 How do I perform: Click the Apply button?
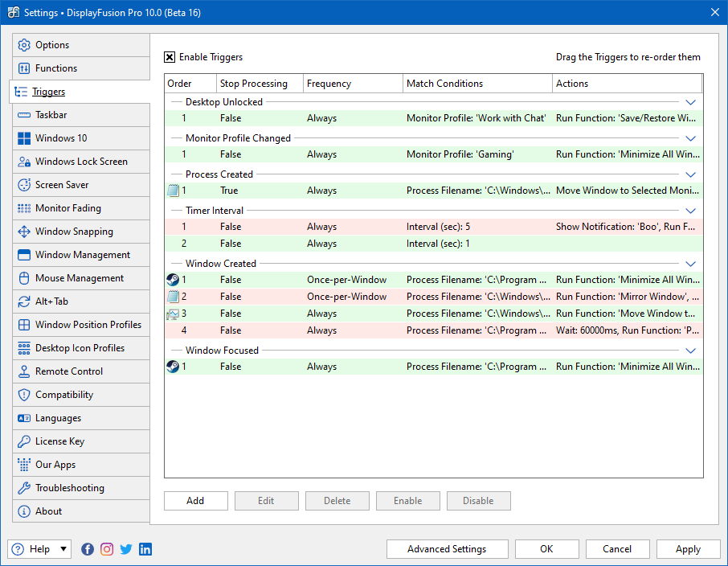[688, 549]
